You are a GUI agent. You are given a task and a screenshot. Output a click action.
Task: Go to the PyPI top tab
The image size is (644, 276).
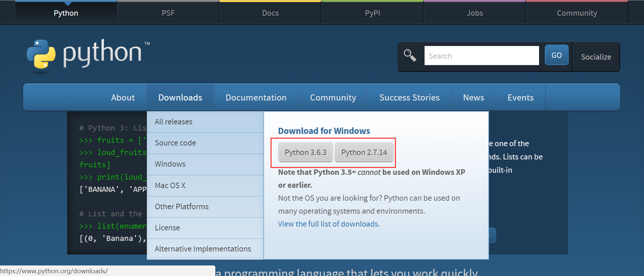coord(372,13)
